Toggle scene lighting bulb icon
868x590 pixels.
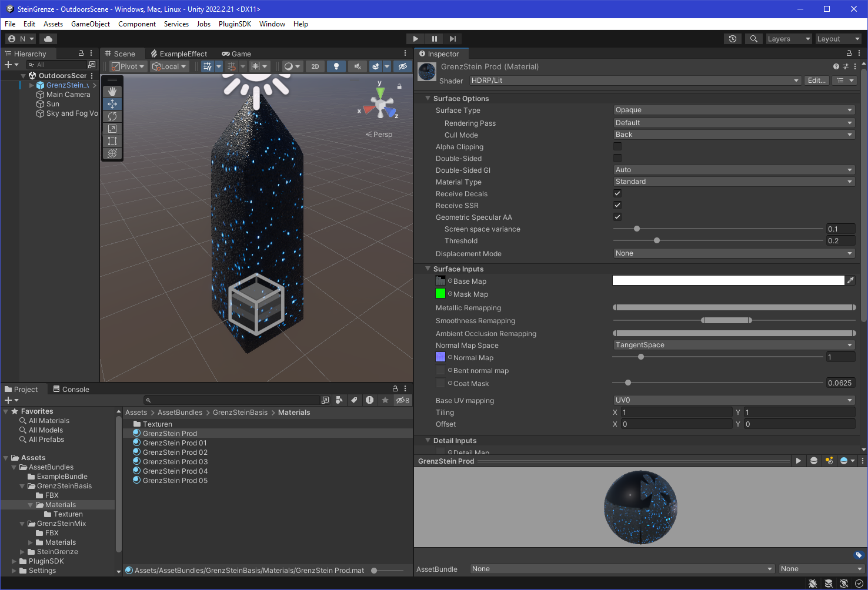pos(336,66)
